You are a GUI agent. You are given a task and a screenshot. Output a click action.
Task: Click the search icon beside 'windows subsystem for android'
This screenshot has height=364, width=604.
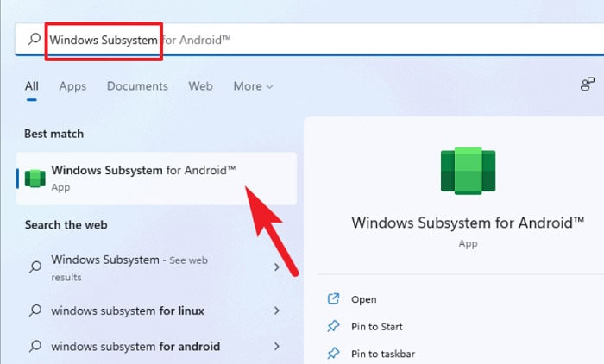tap(35, 346)
